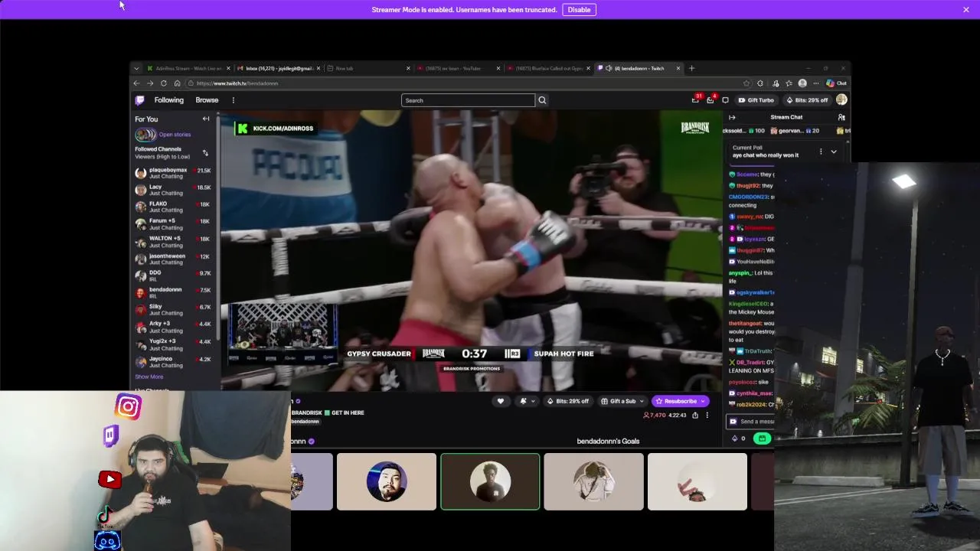Reload the page with the refresh icon

(x=163, y=83)
